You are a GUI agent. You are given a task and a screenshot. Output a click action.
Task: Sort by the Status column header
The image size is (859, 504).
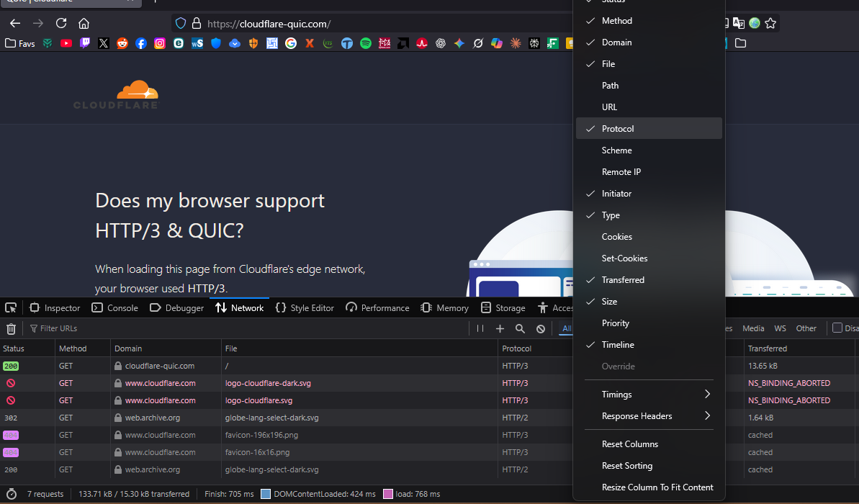pos(27,348)
